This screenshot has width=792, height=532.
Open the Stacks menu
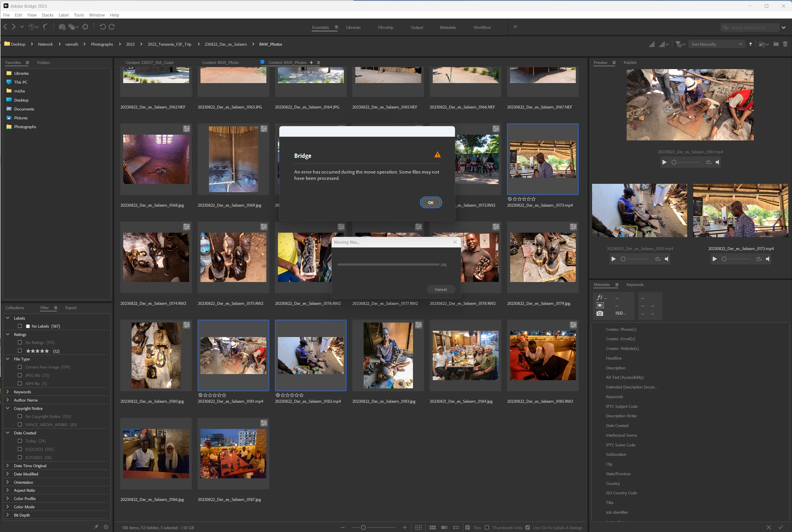click(47, 15)
